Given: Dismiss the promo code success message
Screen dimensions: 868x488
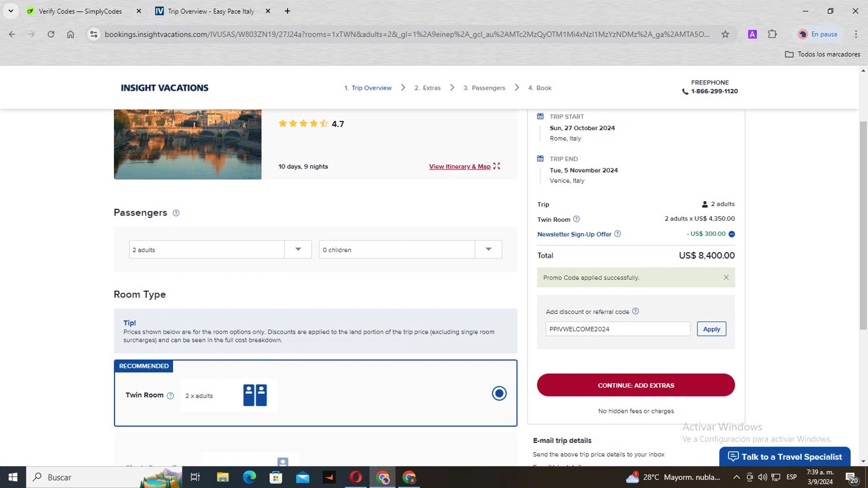Looking at the screenshot, I should (x=726, y=278).
